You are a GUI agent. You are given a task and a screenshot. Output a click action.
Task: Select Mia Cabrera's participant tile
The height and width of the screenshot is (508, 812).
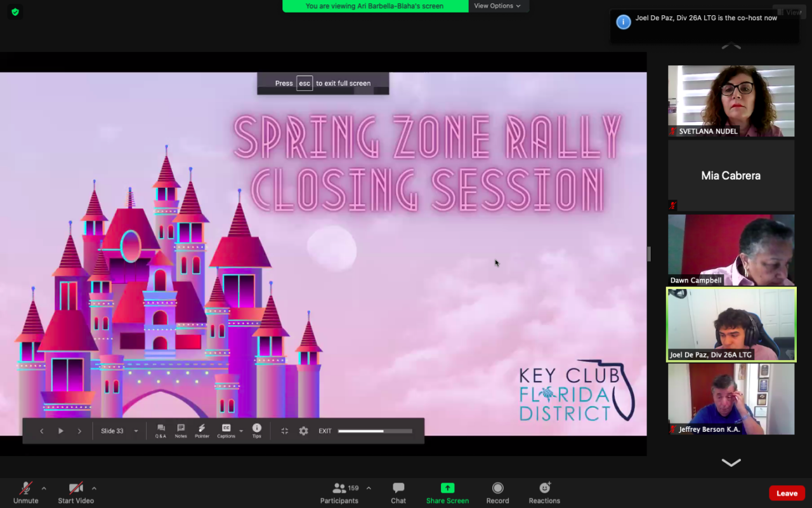click(x=731, y=175)
